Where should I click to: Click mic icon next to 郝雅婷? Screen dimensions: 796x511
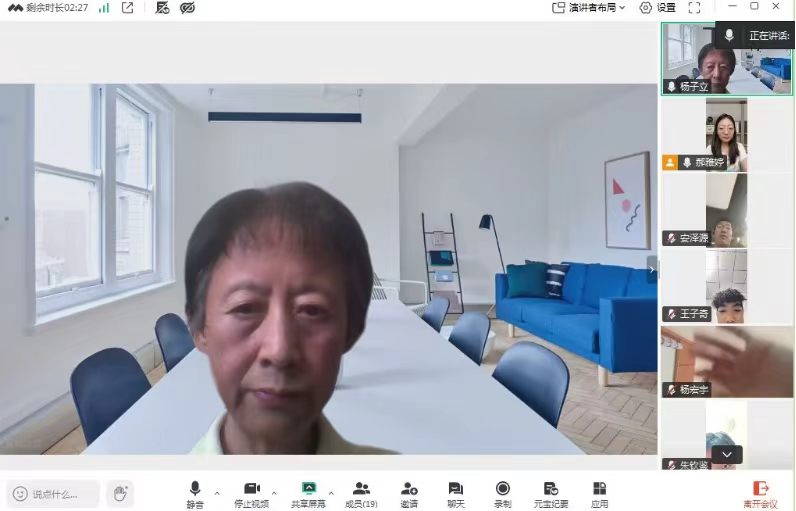coord(687,162)
